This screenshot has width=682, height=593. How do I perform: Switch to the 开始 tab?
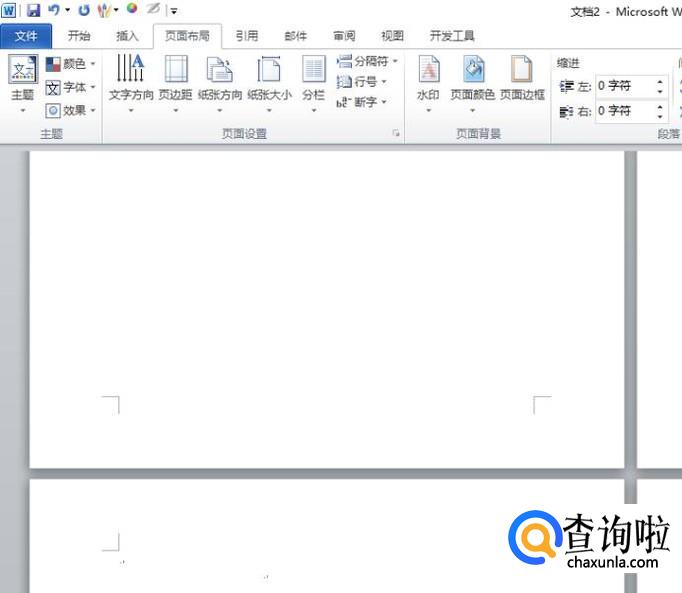79,36
